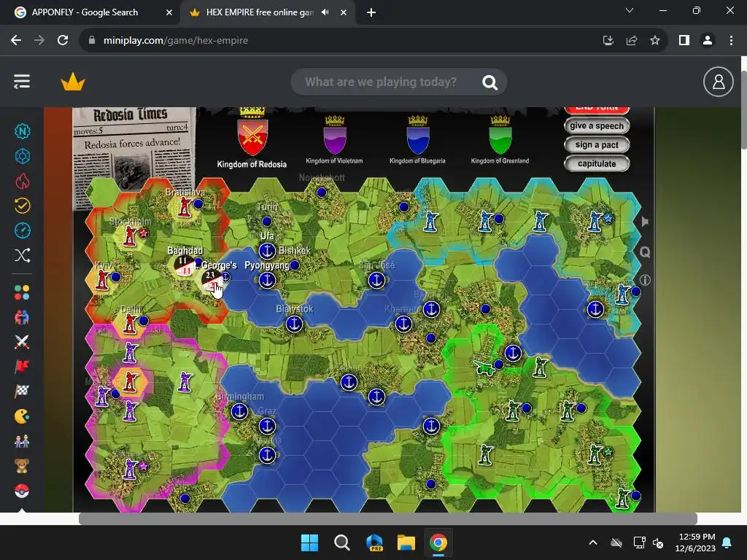Image resolution: width=747 pixels, height=560 pixels.
Task: Open the Chrome three-dot menu
Action: [731, 41]
